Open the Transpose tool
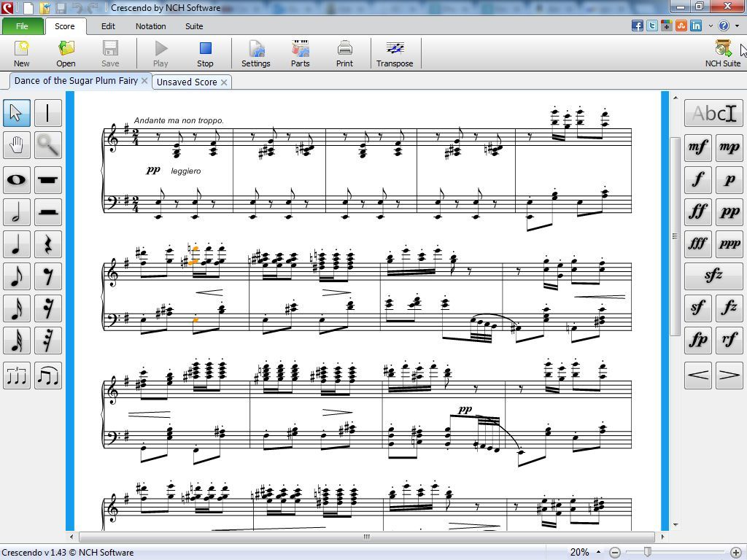The height and width of the screenshot is (560, 747). [395, 54]
